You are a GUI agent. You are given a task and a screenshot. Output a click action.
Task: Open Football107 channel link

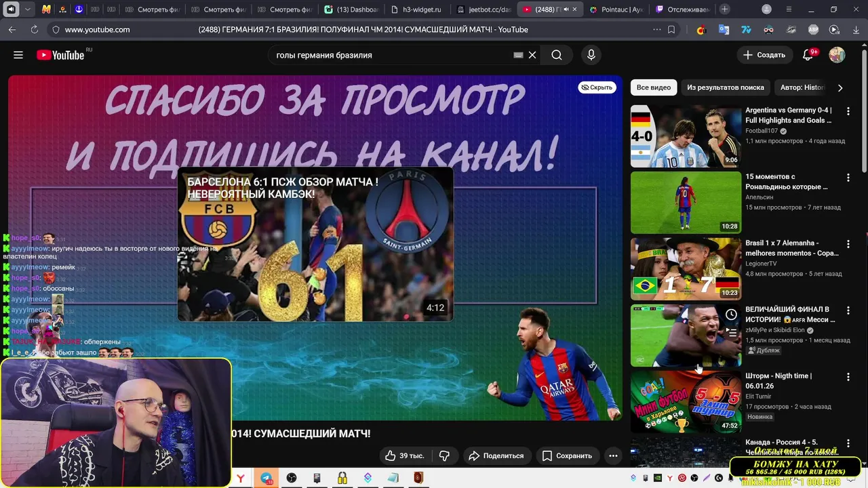pyautogui.click(x=762, y=131)
